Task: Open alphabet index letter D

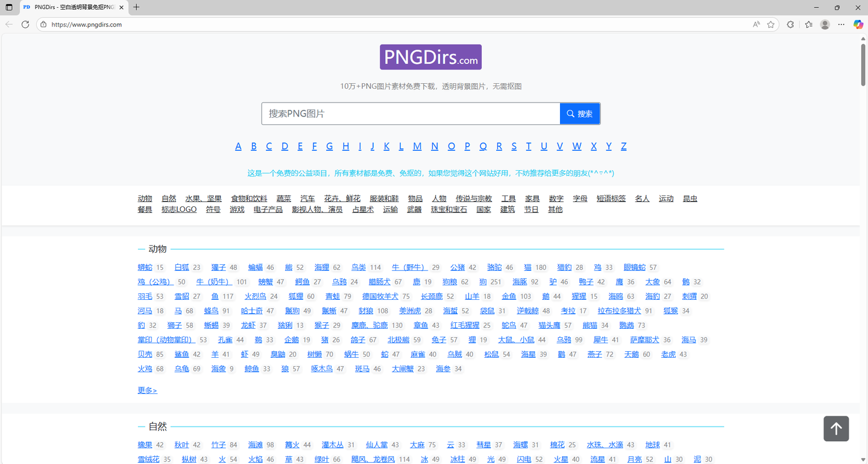Action: [285, 146]
